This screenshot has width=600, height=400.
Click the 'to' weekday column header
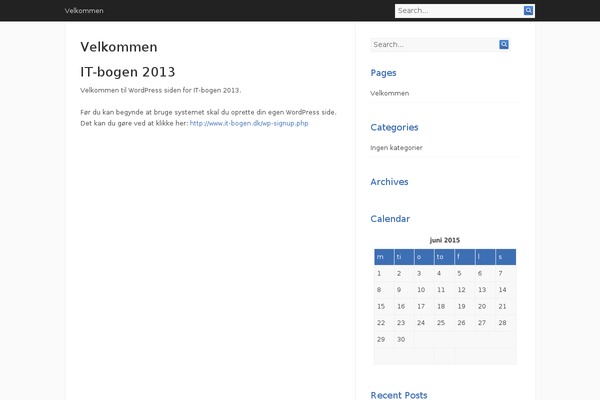tap(445, 257)
